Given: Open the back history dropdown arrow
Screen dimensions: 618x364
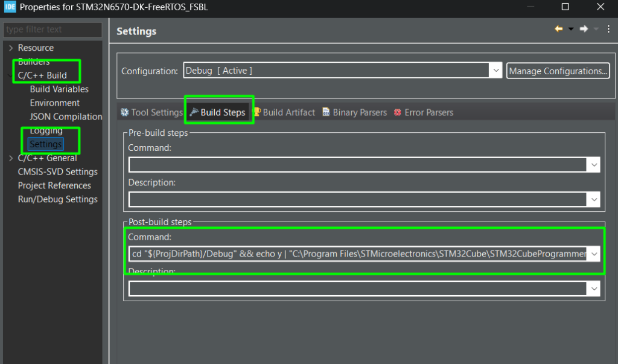Looking at the screenshot, I should click(571, 29).
